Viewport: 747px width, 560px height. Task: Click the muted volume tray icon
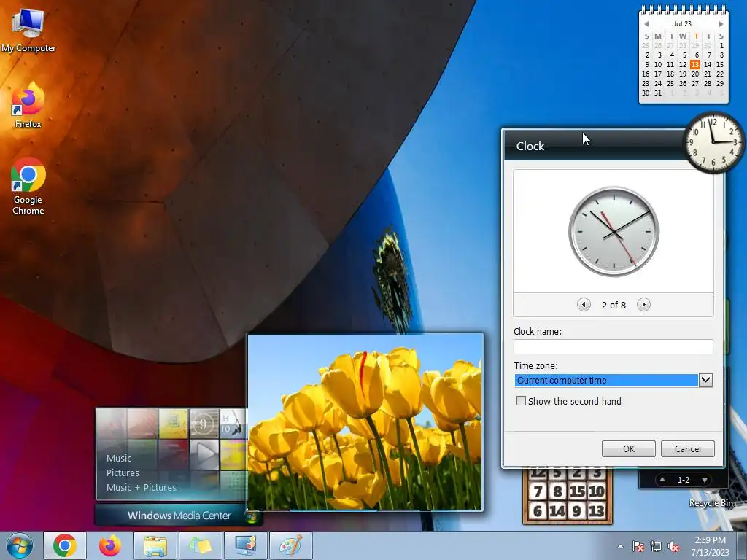pyautogui.click(x=673, y=547)
